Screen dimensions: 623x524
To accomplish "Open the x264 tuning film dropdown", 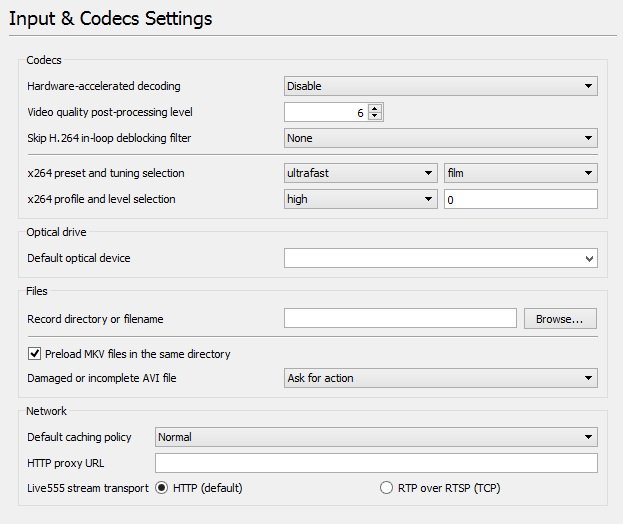I will point(520,173).
